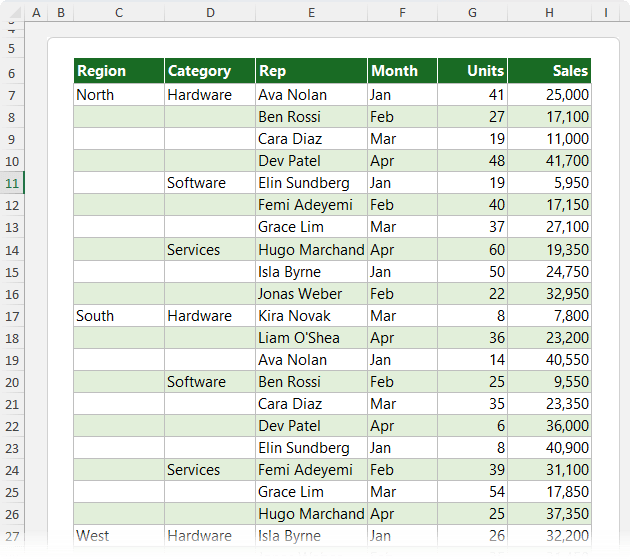Click the Sales header cell
The image size is (630, 560).
tap(550, 71)
